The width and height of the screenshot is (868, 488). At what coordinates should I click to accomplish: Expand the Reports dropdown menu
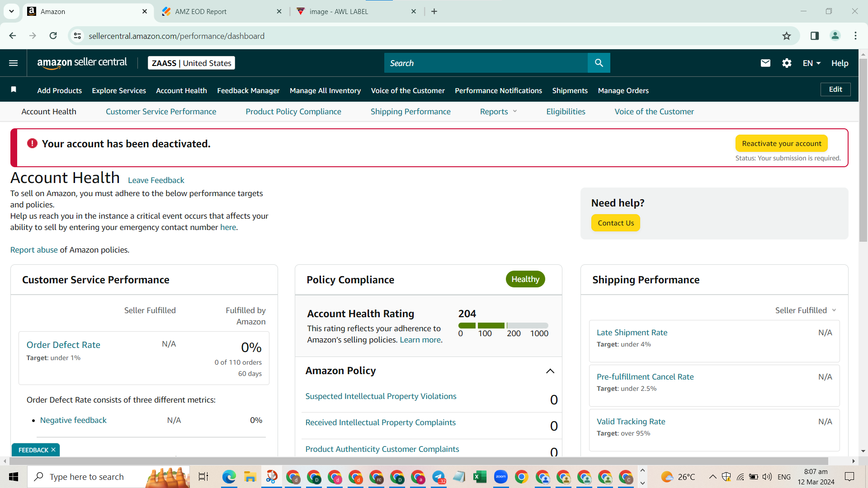click(x=498, y=112)
